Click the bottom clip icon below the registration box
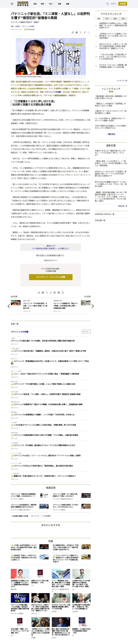This screenshot has height=644, width=138. pos(39,292)
